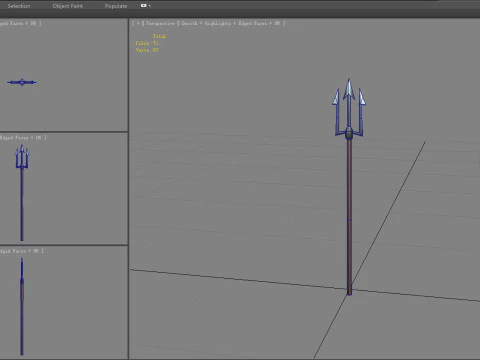Select the trident in Perspective viewport
480x360 pixels.
349,187
